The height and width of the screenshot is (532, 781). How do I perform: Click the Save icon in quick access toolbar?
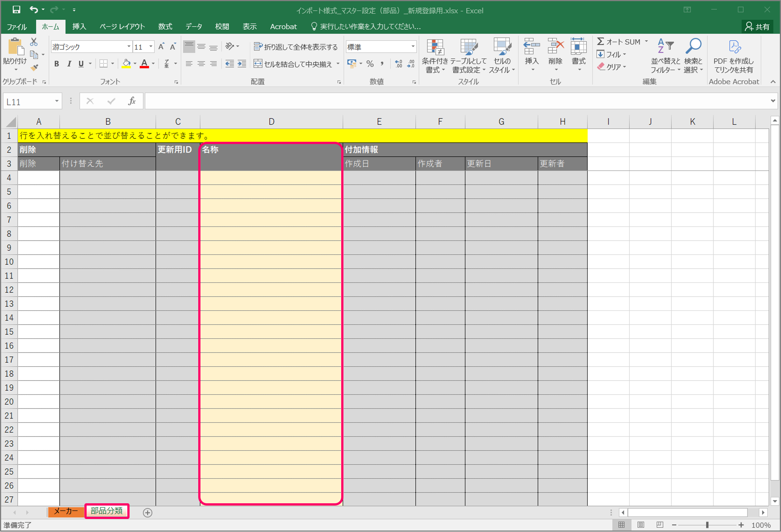(16, 10)
